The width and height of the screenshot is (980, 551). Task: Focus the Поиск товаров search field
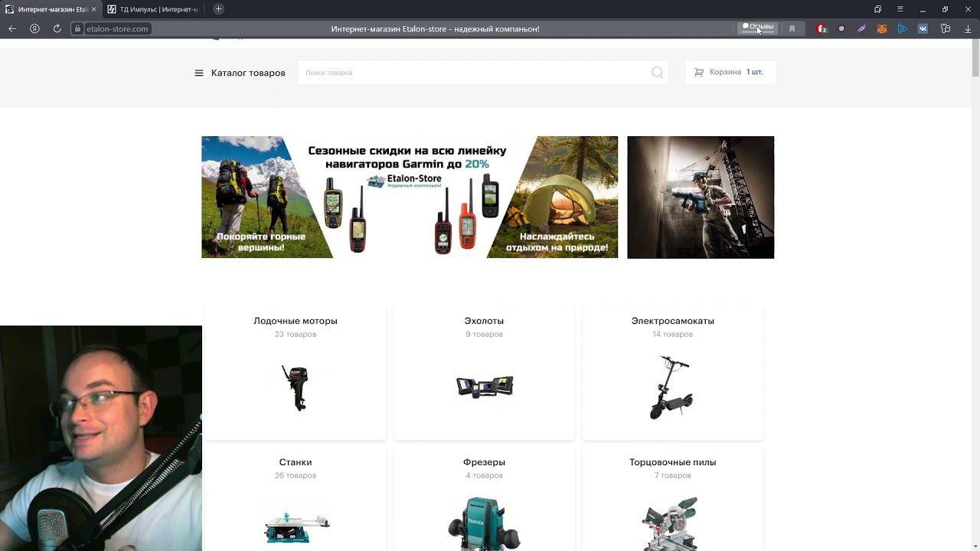click(482, 73)
